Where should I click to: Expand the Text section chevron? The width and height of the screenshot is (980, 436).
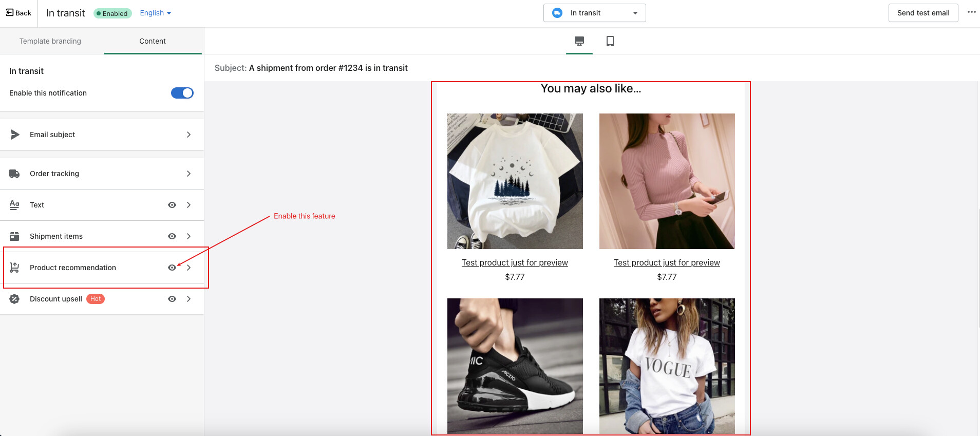point(189,205)
